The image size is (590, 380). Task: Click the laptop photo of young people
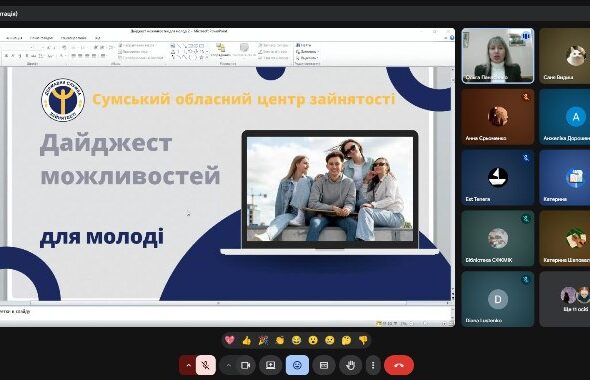click(330, 189)
